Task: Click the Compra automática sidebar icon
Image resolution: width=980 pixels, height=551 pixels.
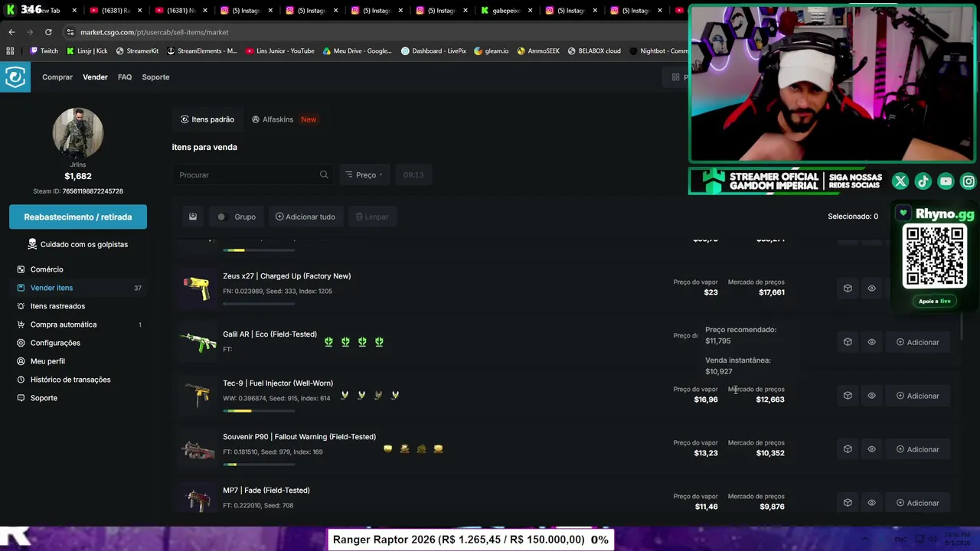Action: click(21, 324)
